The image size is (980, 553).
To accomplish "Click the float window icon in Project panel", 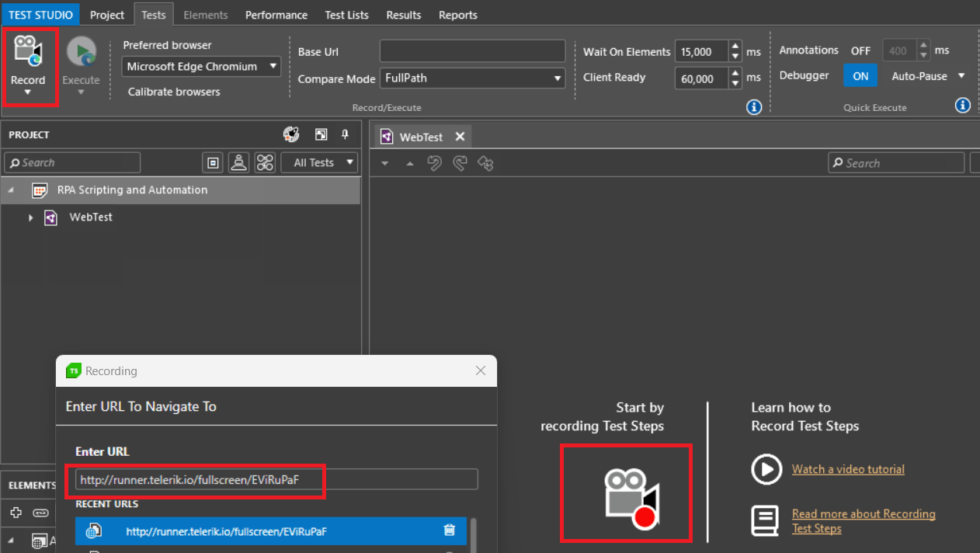I will pyautogui.click(x=321, y=135).
